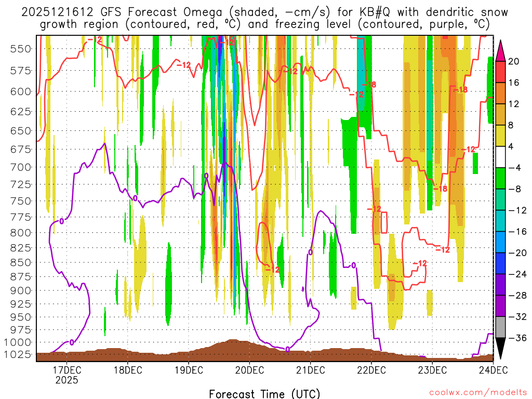Click the green -8 to -4 legend swatch
This screenshot has width=532, height=399.
click(x=500, y=178)
